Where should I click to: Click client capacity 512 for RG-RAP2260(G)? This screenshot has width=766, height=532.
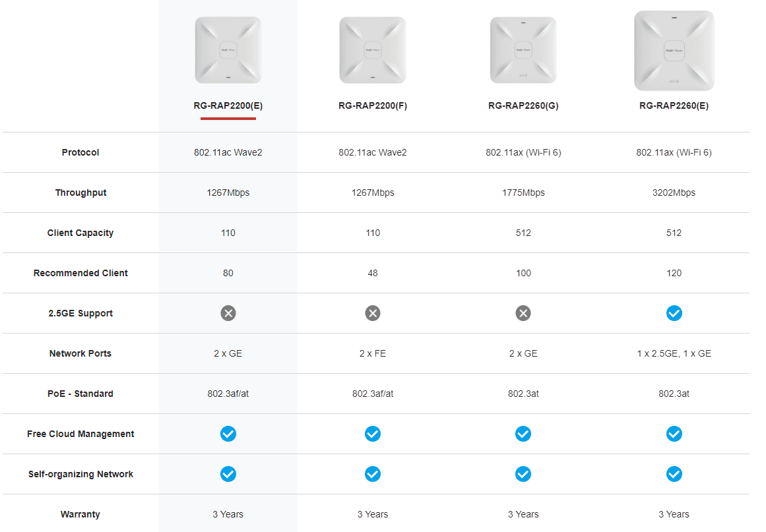click(x=523, y=233)
